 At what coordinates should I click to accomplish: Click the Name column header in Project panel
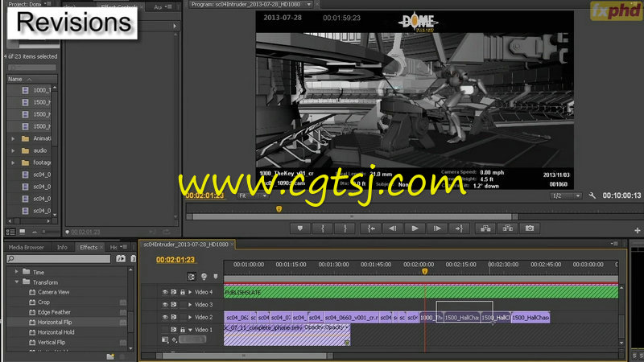pos(31,79)
